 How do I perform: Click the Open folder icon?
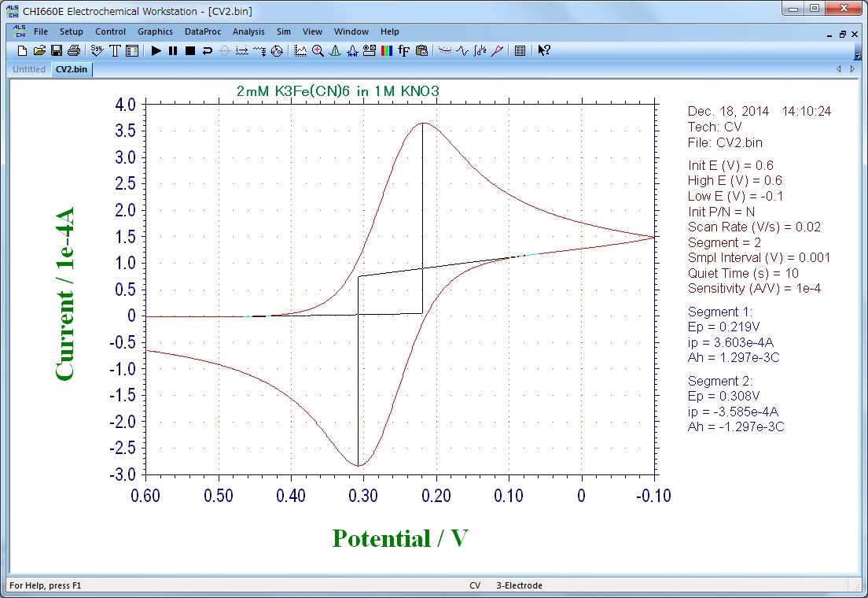pos(39,51)
